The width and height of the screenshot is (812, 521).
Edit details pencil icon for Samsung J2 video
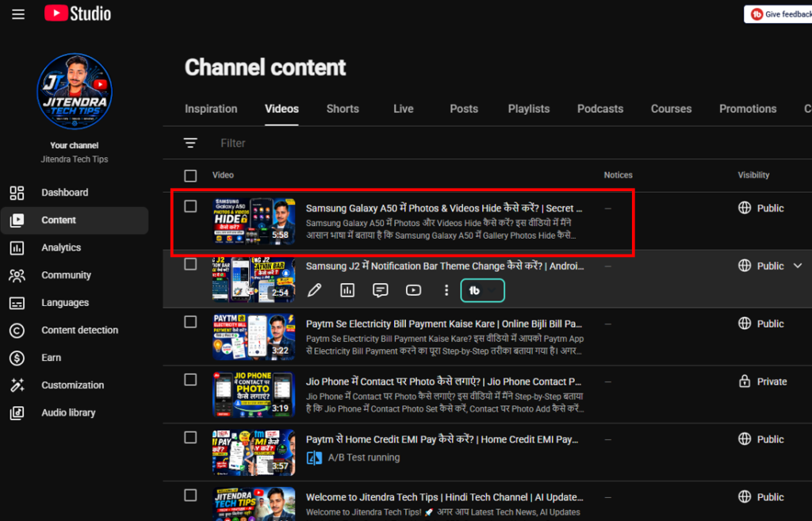314,290
